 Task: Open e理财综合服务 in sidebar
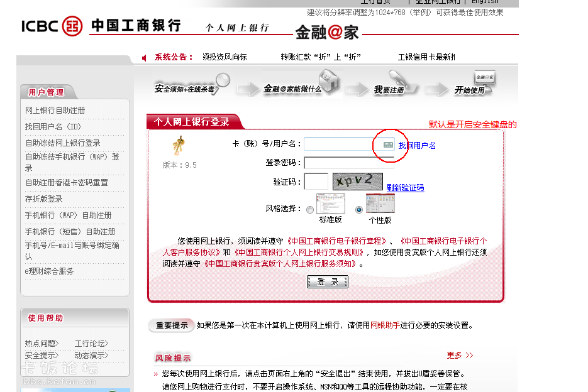(49, 271)
